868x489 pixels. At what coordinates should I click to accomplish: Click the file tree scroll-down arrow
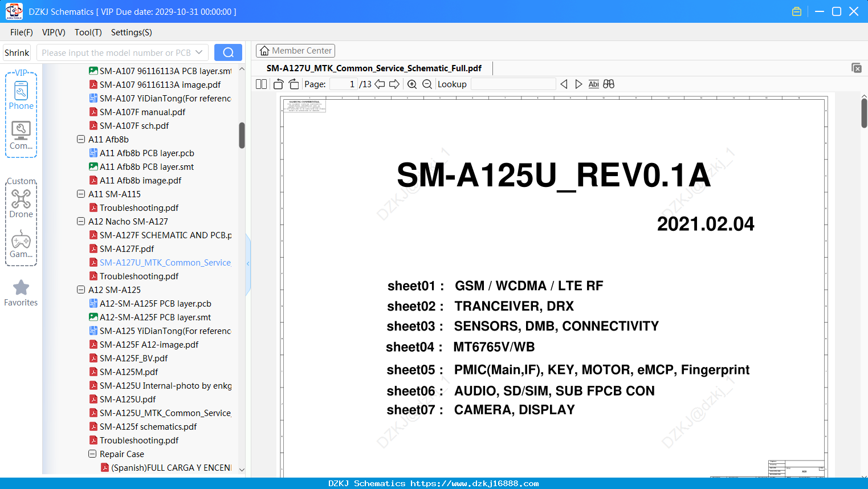point(242,470)
